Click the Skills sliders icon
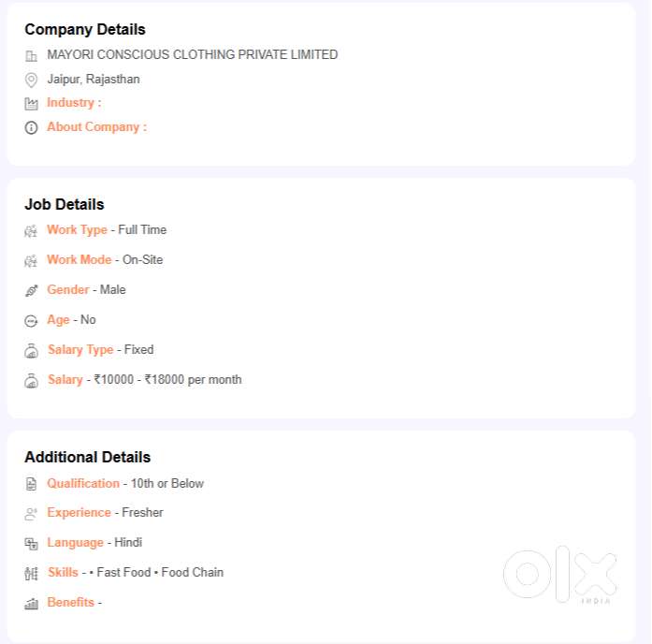The height and width of the screenshot is (644, 652). click(31, 574)
